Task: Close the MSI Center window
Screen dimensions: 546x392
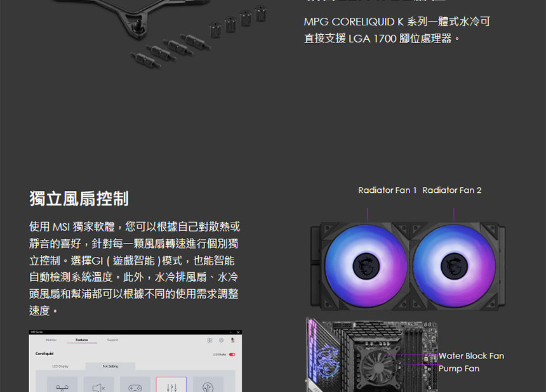Action: pos(238,332)
